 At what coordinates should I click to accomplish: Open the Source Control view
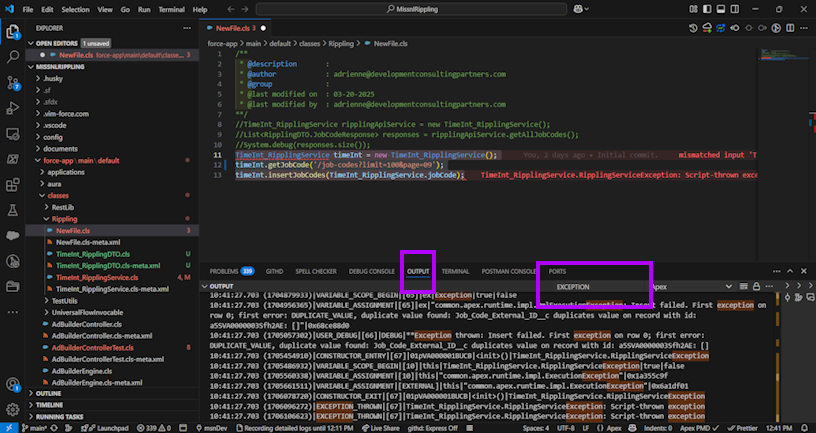13,83
